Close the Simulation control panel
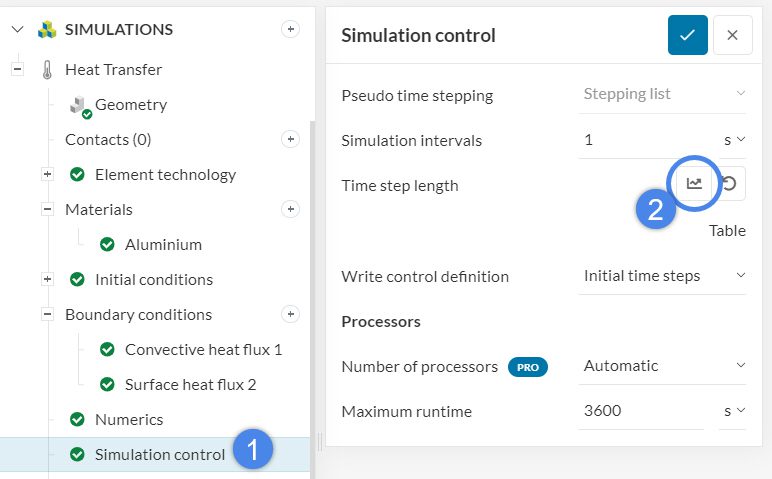 tap(732, 35)
